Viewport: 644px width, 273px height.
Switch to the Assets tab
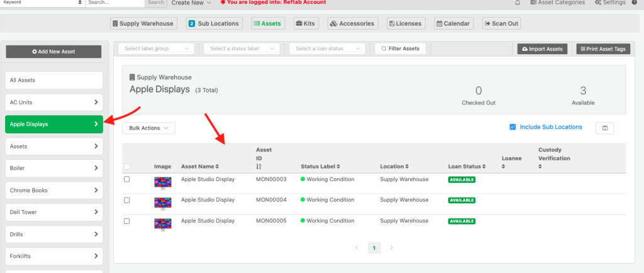(x=269, y=23)
